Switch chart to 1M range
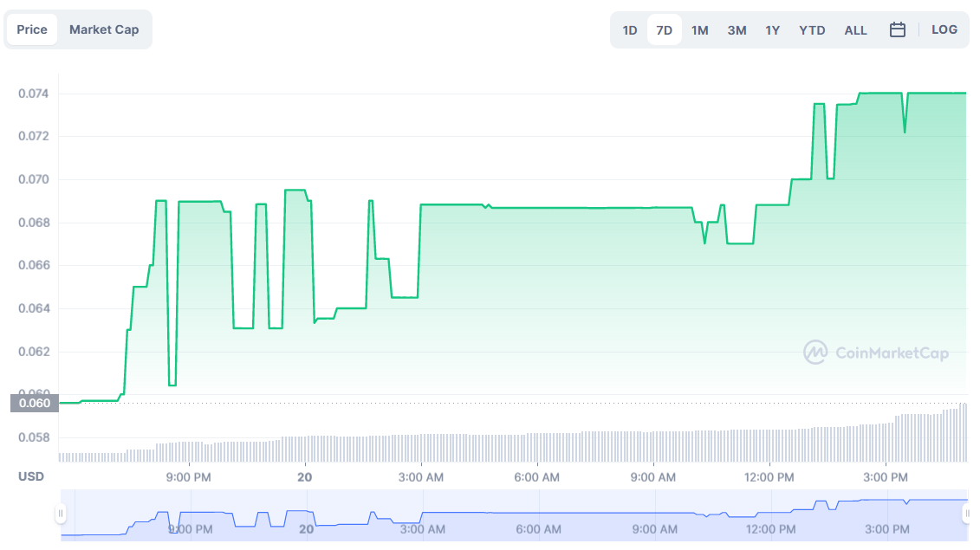Screen dimensions: 980x550 tap(699, 29)
